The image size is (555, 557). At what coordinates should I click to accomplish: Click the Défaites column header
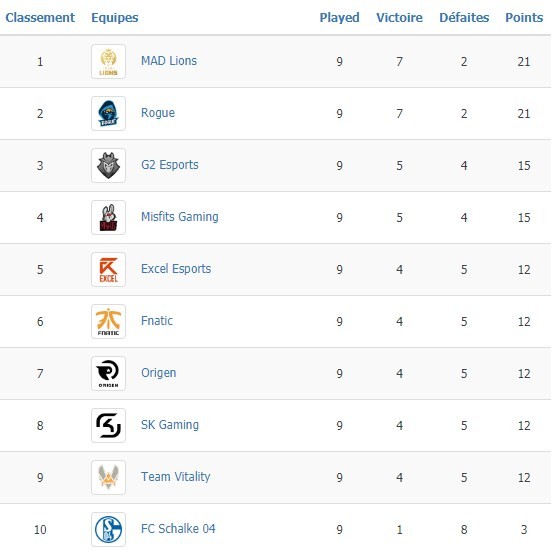click(464, 17)
